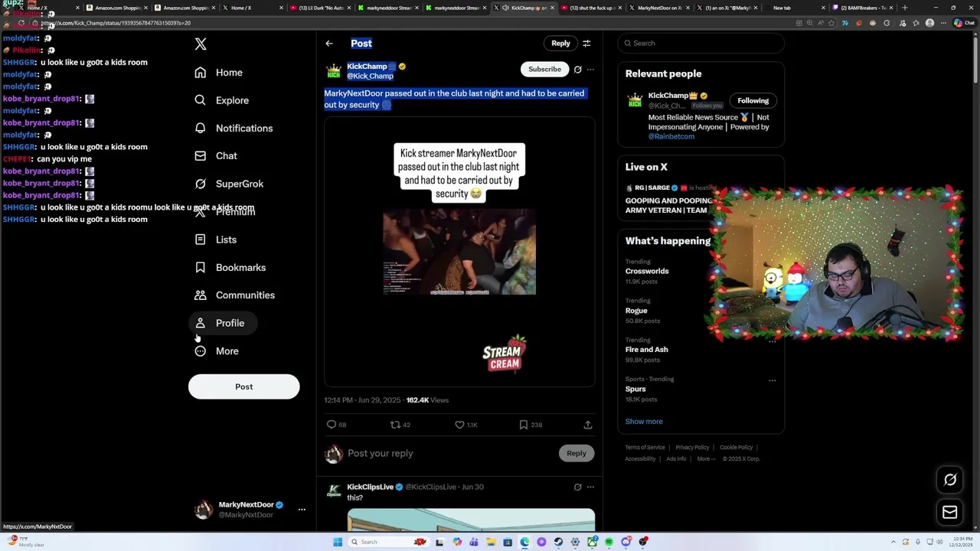This screenshot has height=551, width=980.
Task: Open the Privacy Policy link
Action: [692, 448]
